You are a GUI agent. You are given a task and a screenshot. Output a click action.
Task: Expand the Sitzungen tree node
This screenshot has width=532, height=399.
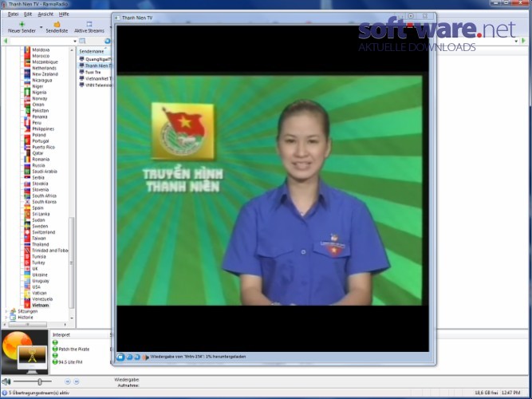tap(6, 311)
